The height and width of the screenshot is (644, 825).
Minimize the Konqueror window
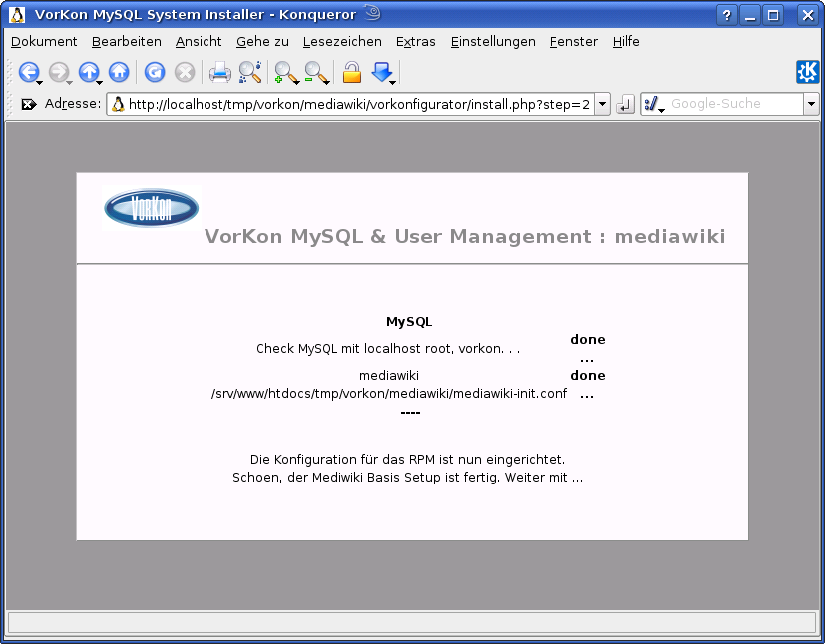pos(750,15)
